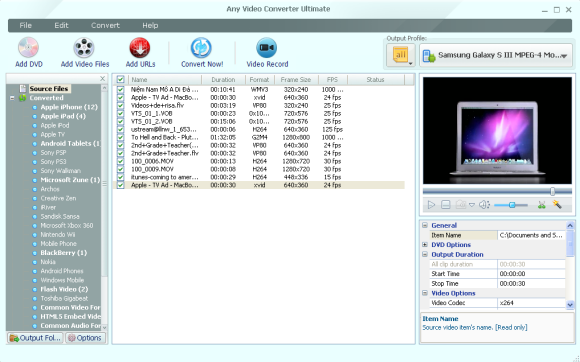
Task: Collapse the General properties section
Action: [425, 225]
